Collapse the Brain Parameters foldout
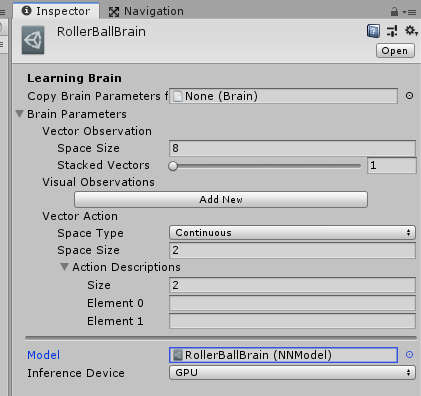Screen dimensions: 421x396 pyautogui.click(x=20, y=114)
